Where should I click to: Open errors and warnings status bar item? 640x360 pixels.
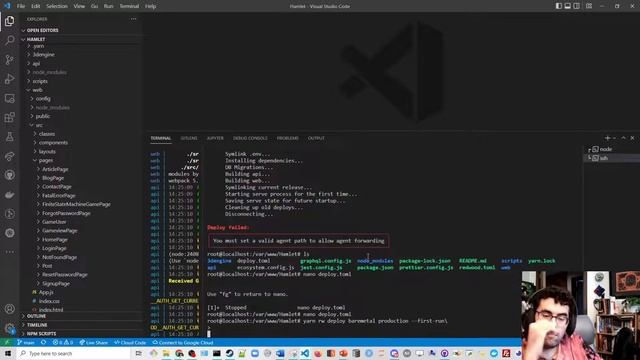(x=62, y=342)
